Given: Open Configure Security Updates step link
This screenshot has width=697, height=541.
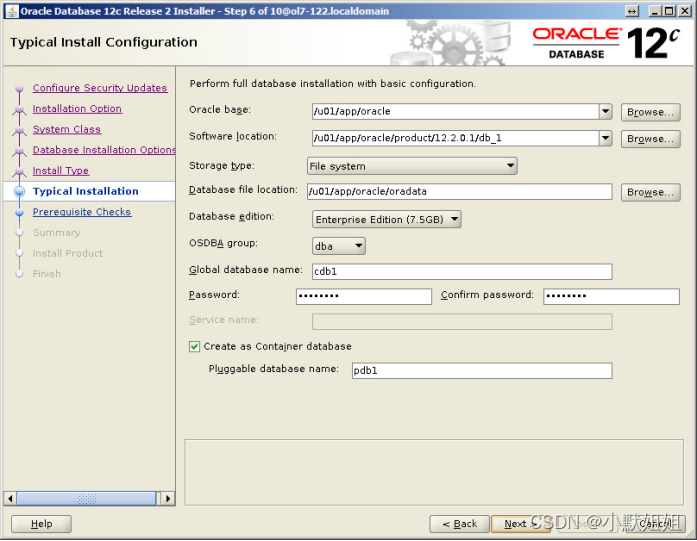Looking at the screenshot, I should (100, 88).
